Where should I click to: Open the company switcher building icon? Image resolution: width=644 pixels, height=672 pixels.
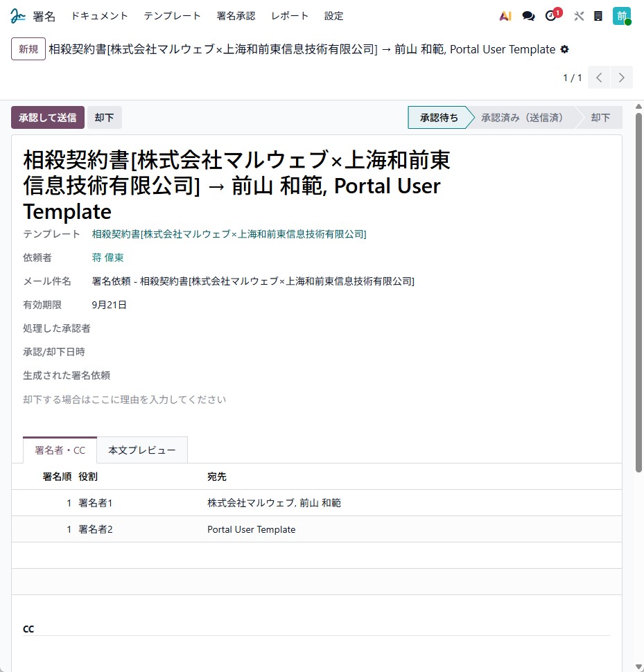[598, 17]
